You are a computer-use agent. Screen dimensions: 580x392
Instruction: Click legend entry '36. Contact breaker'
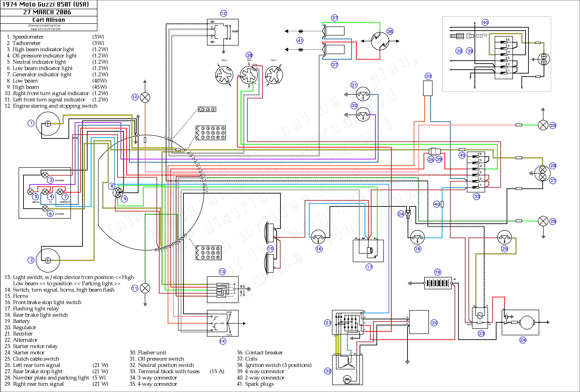pos(260,353)
